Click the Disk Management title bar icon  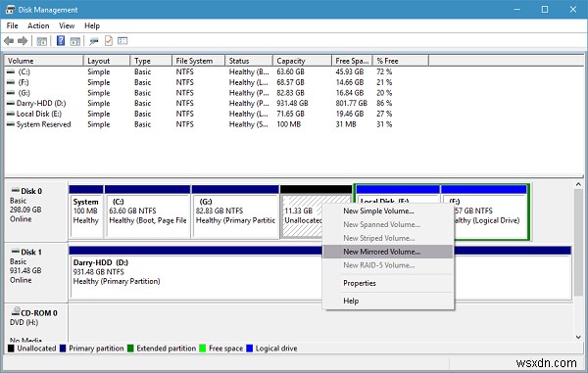pyautogui.click(x=10, y=10)
